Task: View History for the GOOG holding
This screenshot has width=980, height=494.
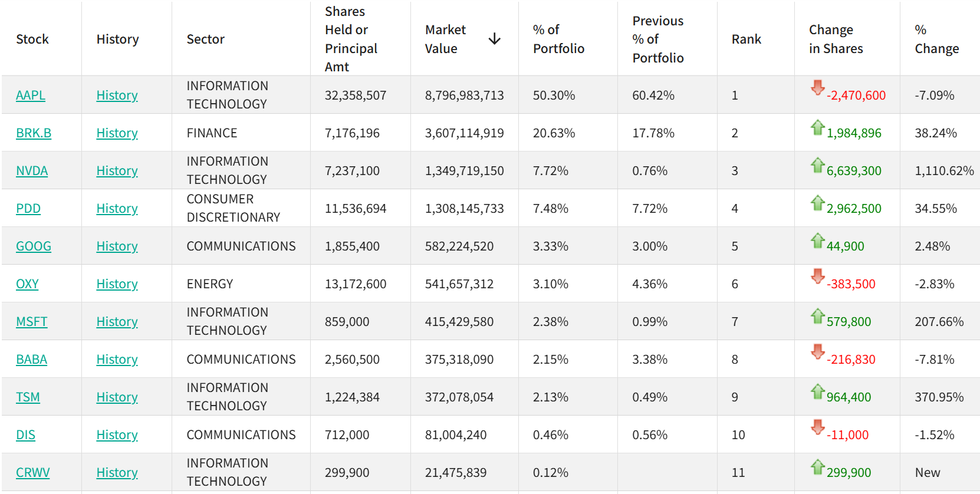Action: pyautogui.click(x=117, y=246)
